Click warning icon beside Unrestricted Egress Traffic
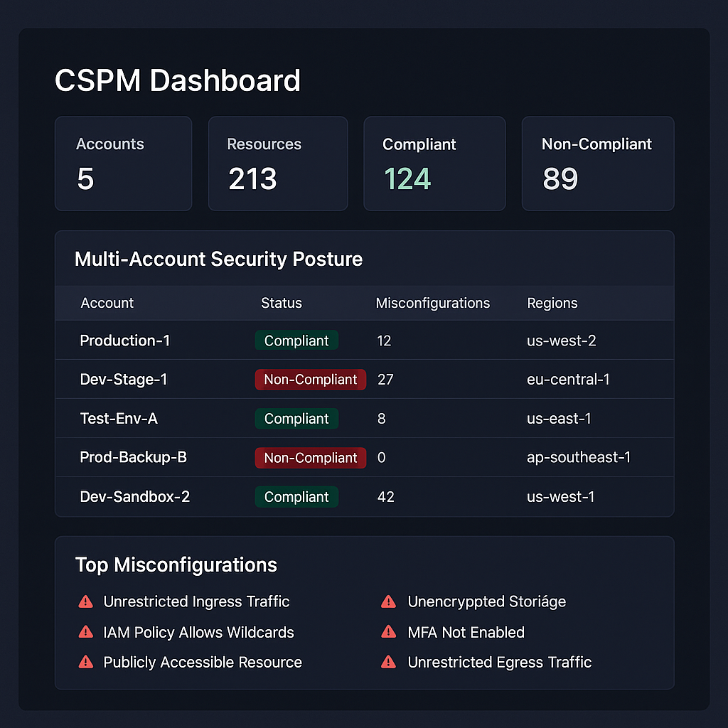728x728 pixels. coord(388,662)
